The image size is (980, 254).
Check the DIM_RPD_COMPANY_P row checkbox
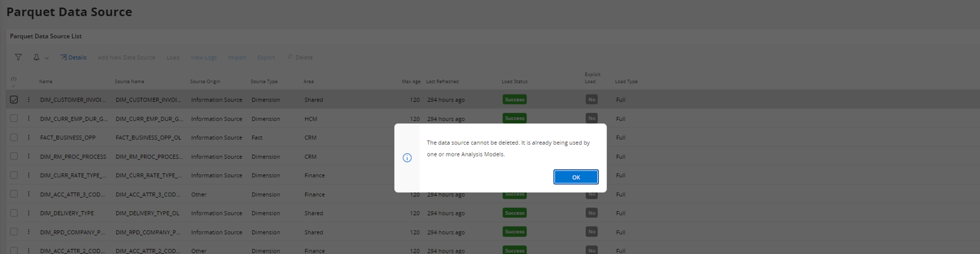coord(13,232)
